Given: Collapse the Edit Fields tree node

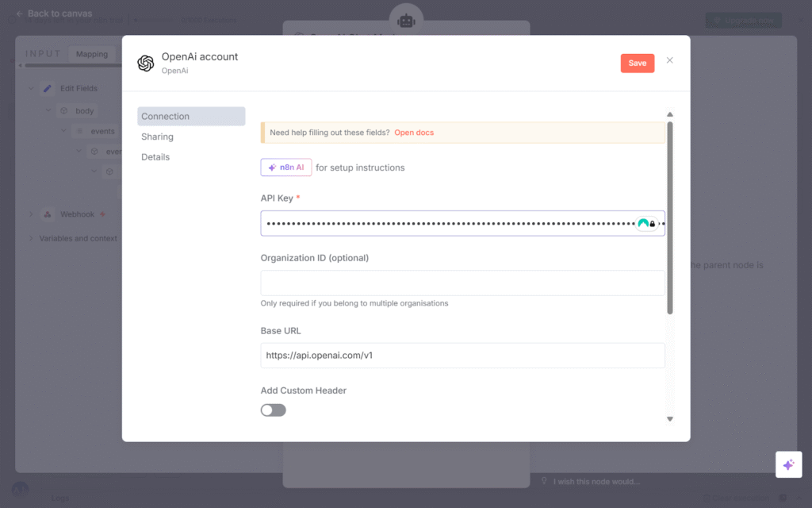Looking at the screenshot, I should click(x=31, y=88).
